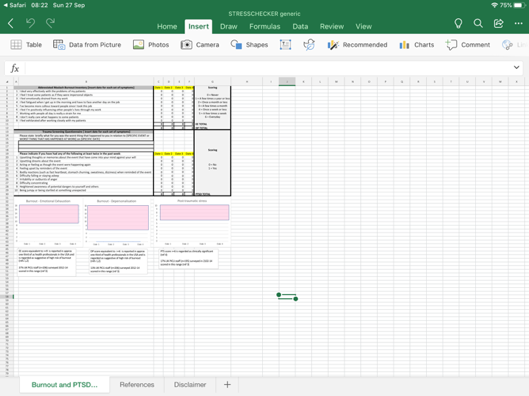
Task: Open the Formulas tab
Action: [x=264, y=26]
